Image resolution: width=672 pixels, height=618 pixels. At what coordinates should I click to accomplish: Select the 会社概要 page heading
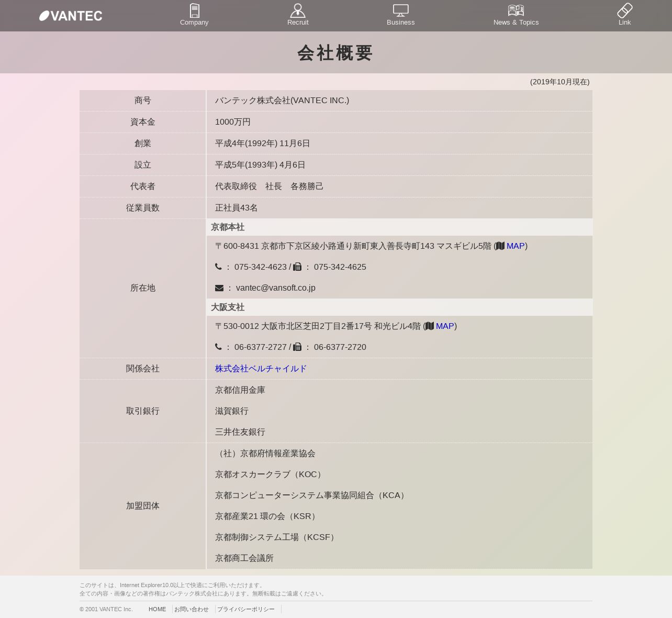335,53
